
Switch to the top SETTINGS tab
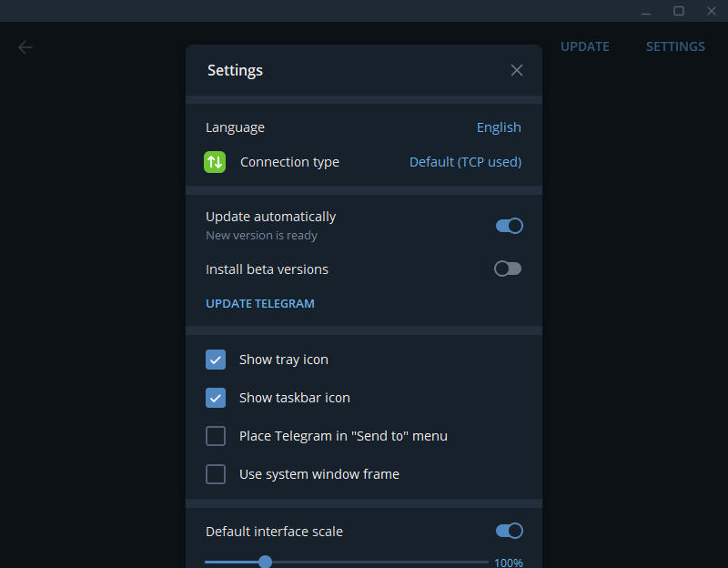(x=675, y=46)
